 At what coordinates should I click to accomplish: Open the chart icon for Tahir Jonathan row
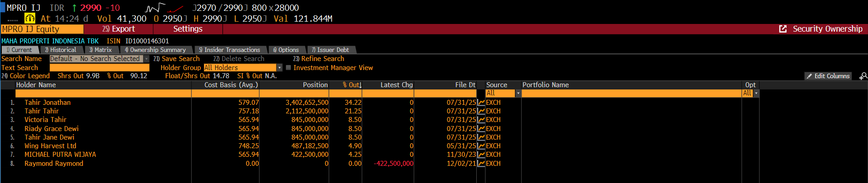click(481, 103)
